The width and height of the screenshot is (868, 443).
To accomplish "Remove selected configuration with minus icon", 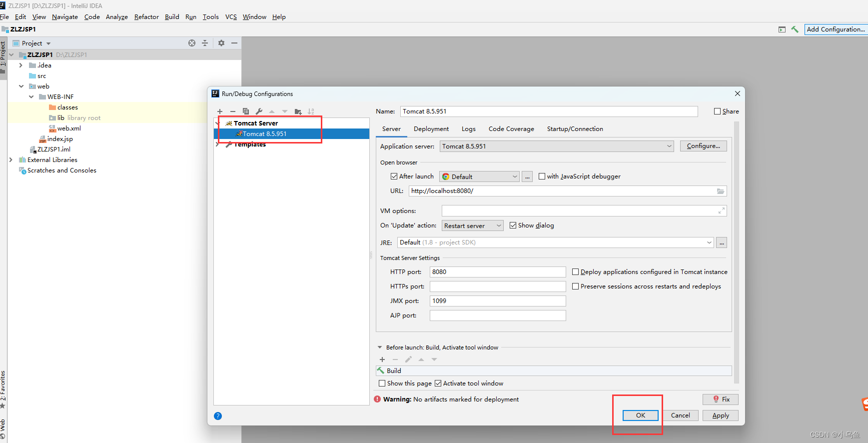I will tap(232, 111).
